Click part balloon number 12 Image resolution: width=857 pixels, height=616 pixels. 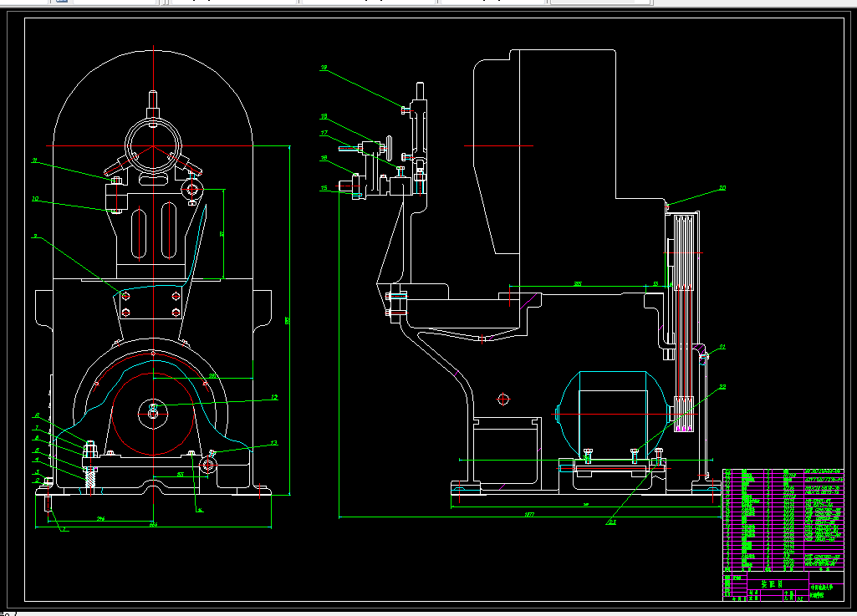point(274,397)
